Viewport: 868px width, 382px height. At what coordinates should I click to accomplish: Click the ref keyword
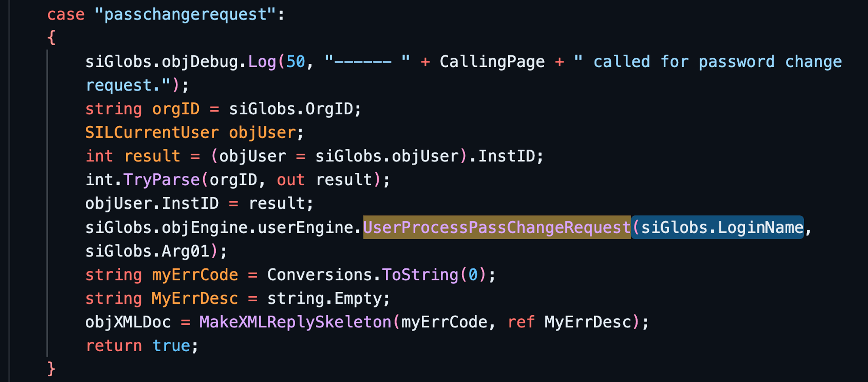point(521,322)
